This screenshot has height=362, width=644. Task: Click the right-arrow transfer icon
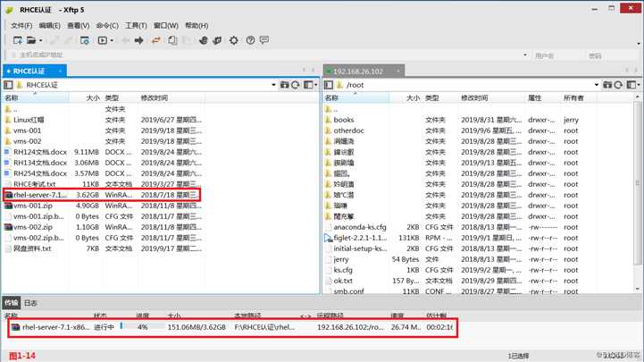tap(138, 40)
